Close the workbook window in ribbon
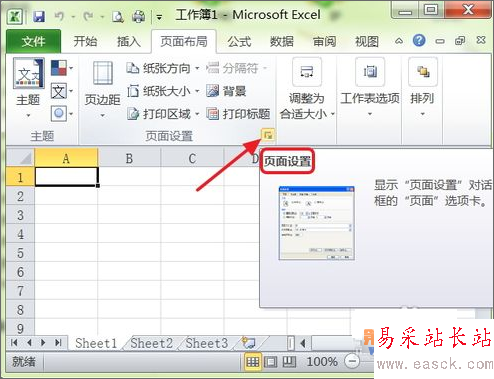The width and height of the screenshot is (494, 379). click(481, 41)
